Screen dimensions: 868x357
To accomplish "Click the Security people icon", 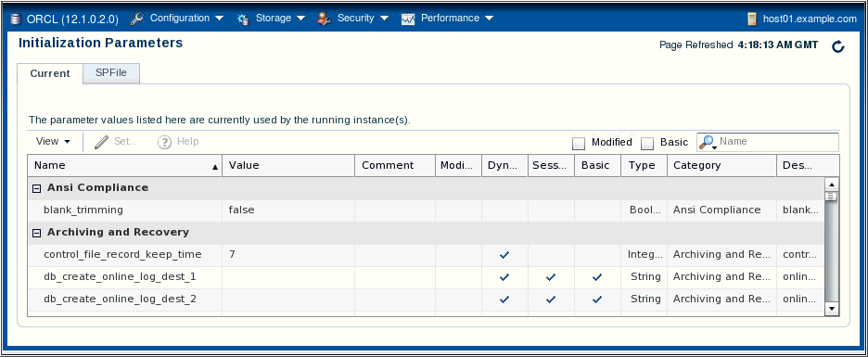I will coord(324,19).
